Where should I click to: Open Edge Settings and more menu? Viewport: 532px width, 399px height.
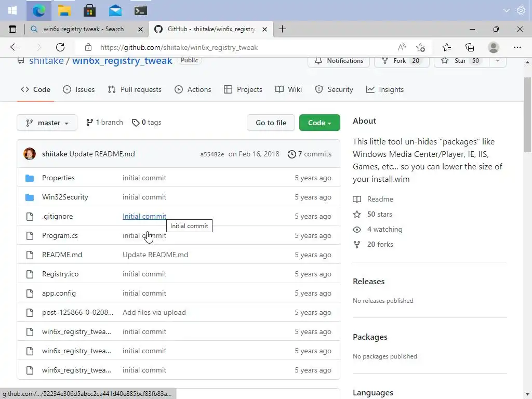click(x=517, y=47)
